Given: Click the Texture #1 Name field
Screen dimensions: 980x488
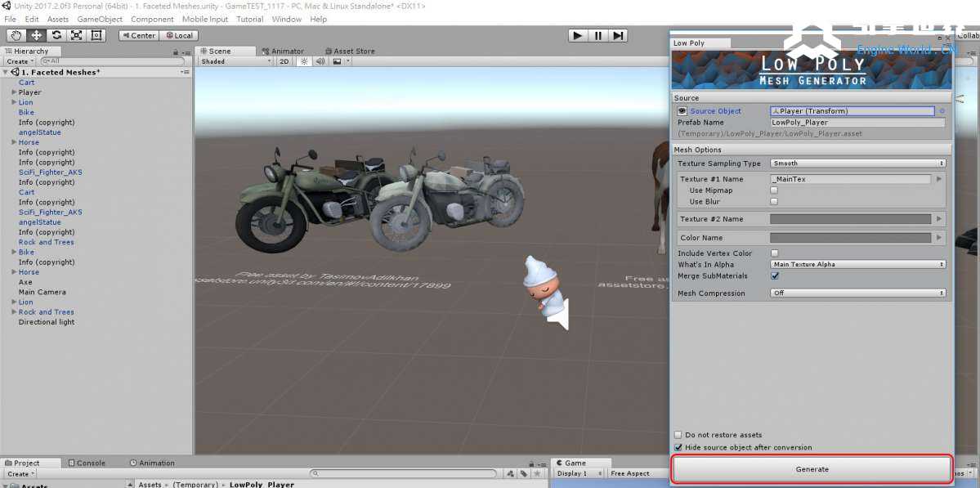Looking at the screenshot, I should [x=851, y=179].
